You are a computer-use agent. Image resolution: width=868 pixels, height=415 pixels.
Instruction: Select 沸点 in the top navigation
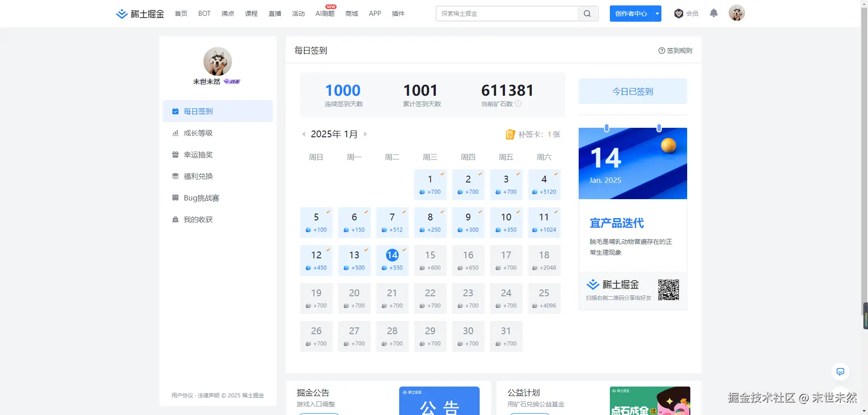[x=227, y=14]
